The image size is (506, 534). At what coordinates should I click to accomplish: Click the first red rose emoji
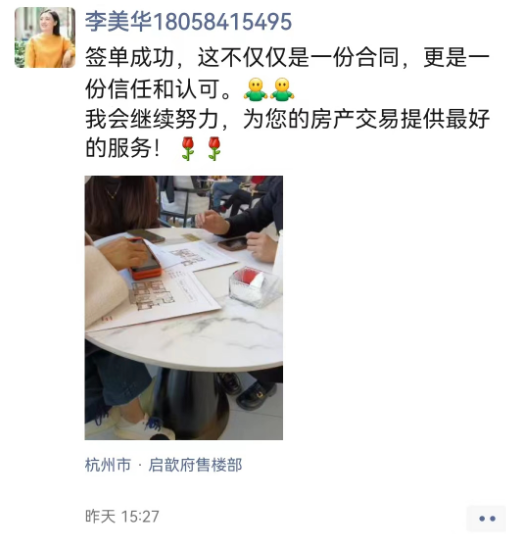(x=188, y=148)
